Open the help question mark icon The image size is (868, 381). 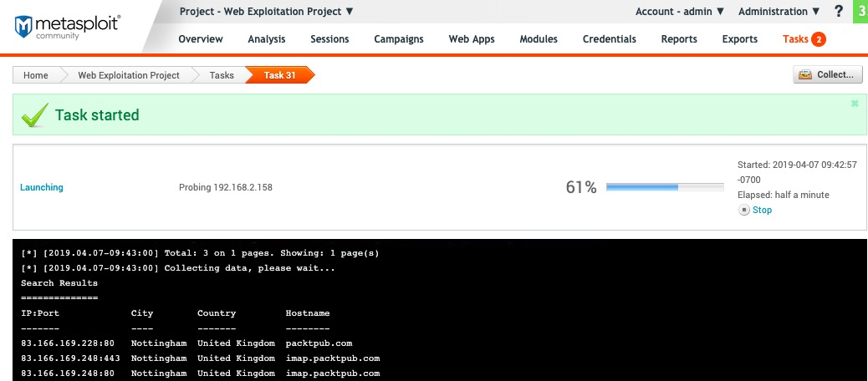[839, 12]
